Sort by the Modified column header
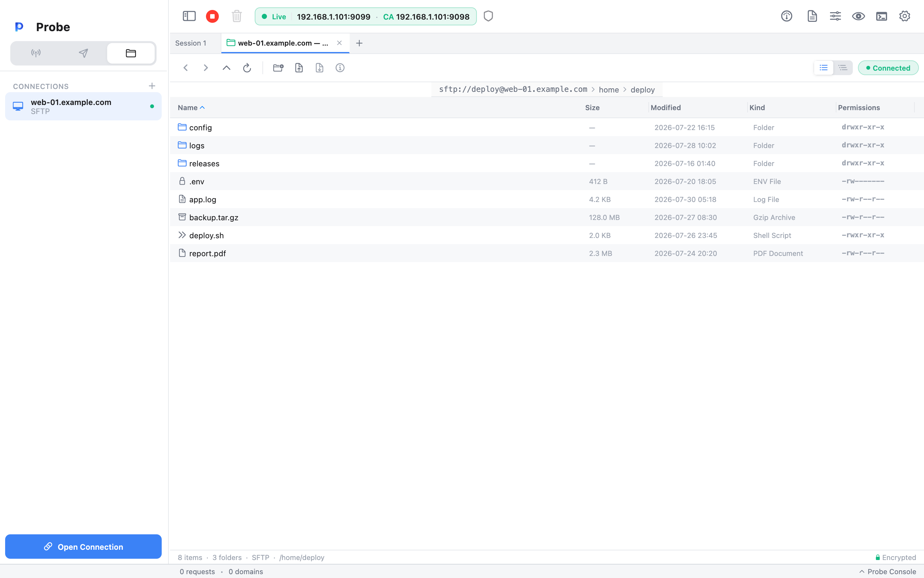The height and width of the screenshot is (578, 924). coord(665,108)
